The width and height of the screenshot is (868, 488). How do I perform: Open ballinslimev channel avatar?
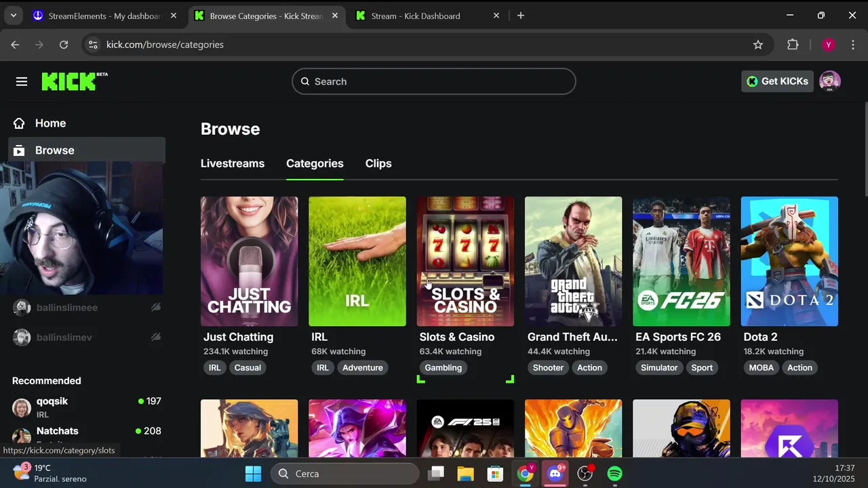click(22, 337)
